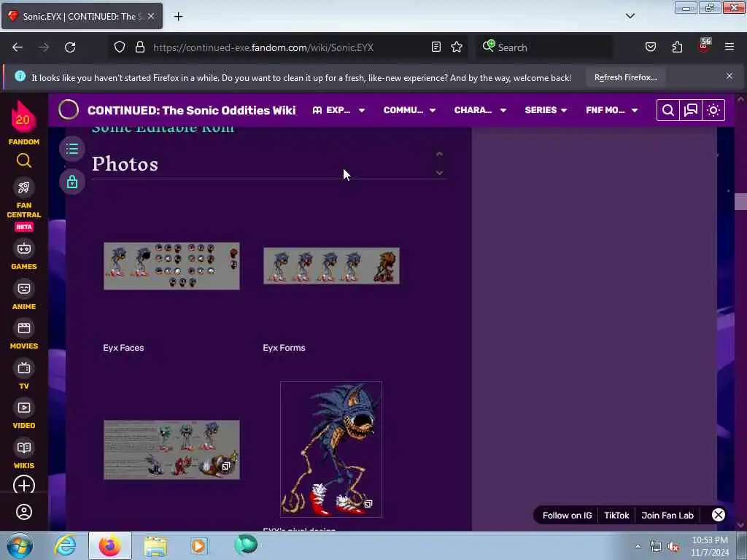The width and height of the screenshot is (747, 560).
Task: Show site security padlock info
Action: coord(139,47)
